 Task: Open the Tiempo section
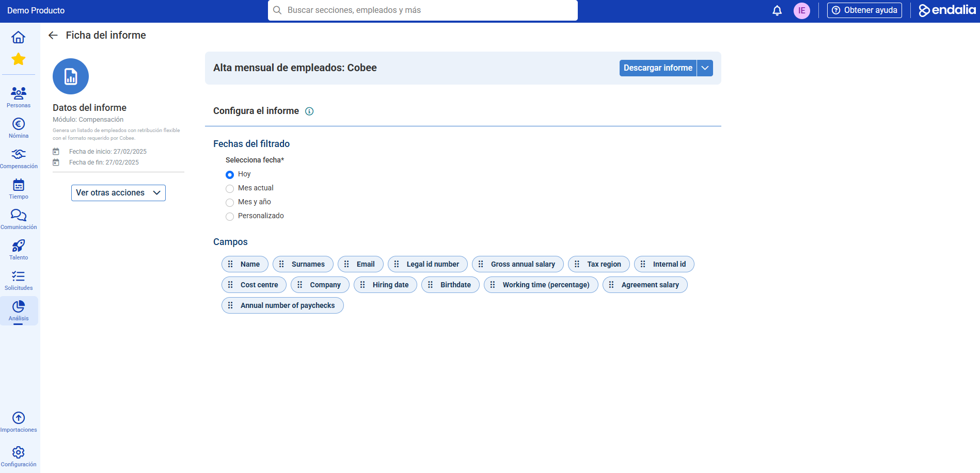coord(19,189)
